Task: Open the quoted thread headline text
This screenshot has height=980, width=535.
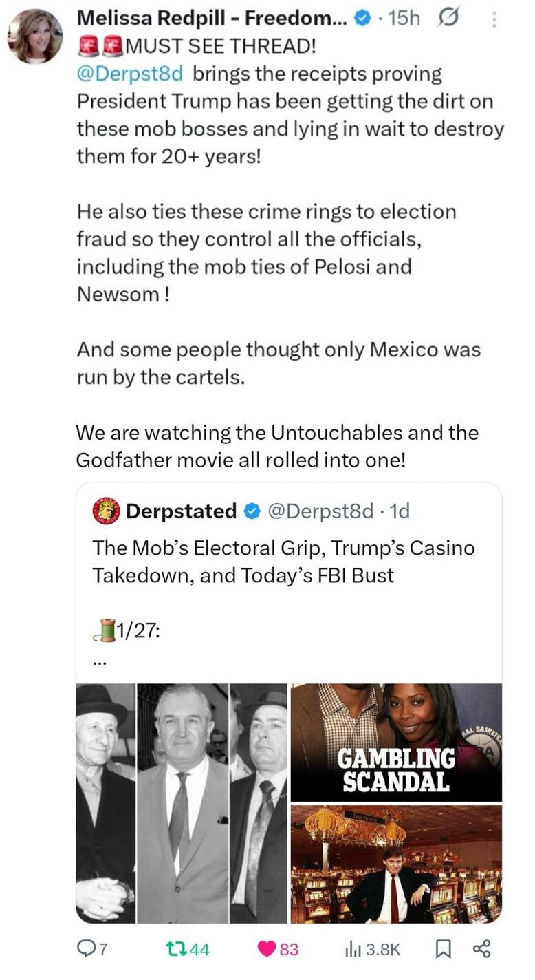Action: [x=283, y=562]
